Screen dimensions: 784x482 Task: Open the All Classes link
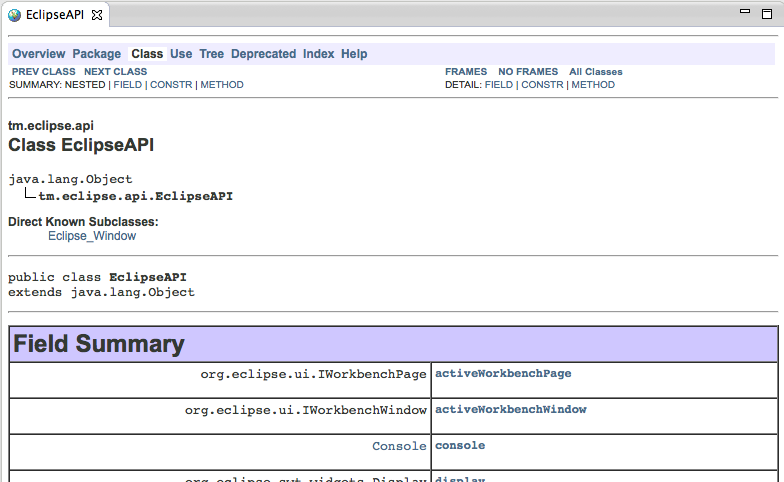(x=595, y=72)
